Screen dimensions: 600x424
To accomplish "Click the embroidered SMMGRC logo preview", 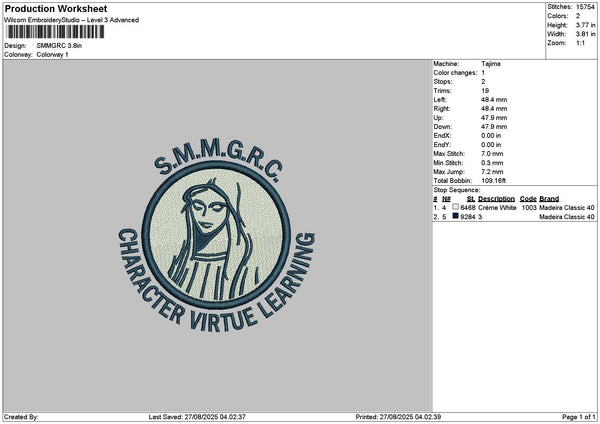I will tap(216, 236).
